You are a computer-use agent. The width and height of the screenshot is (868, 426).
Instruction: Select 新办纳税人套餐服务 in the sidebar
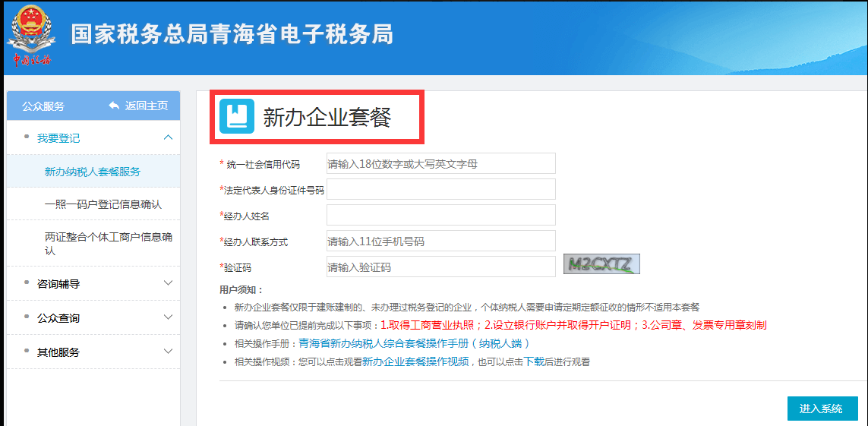coord(93,172)
